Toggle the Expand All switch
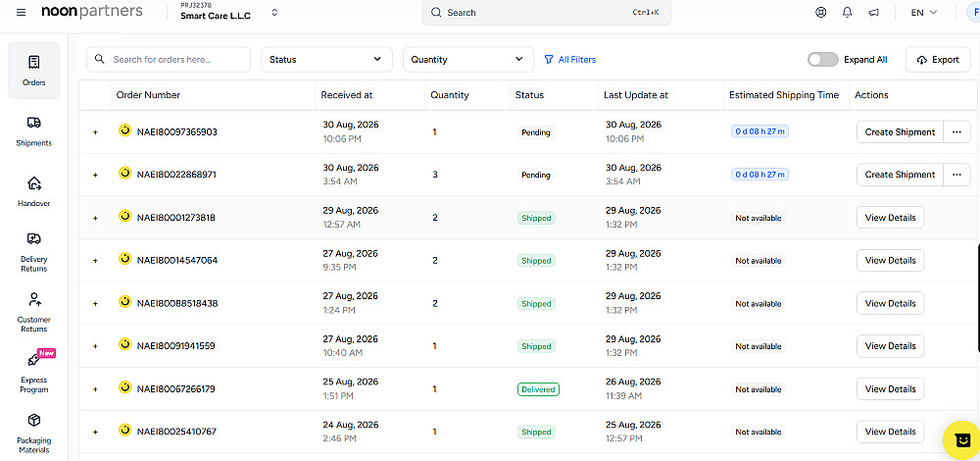 (822, 60)
